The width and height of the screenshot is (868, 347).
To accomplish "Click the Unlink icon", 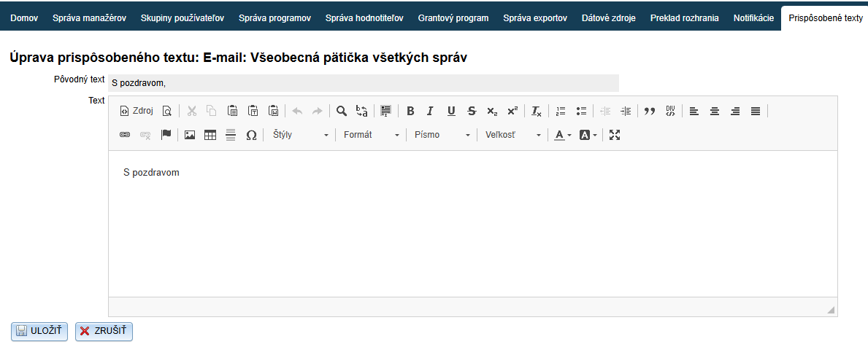I will tap(145, 135).
